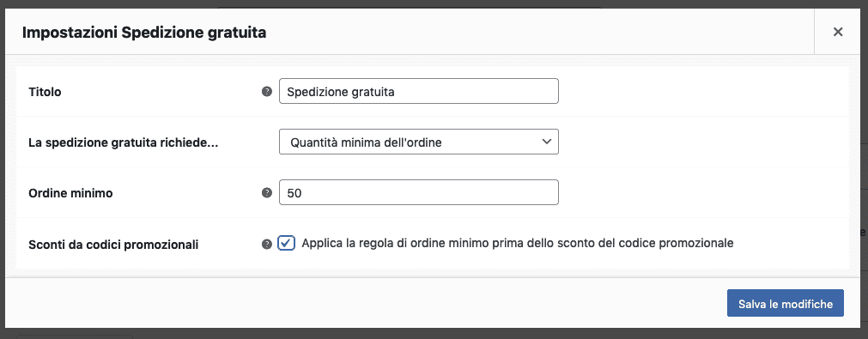The width and height of the screenshot is (868, 339).
Task: Click the 'La spedizione gratuita richiede...' label
Action: (x=124, y=142)
